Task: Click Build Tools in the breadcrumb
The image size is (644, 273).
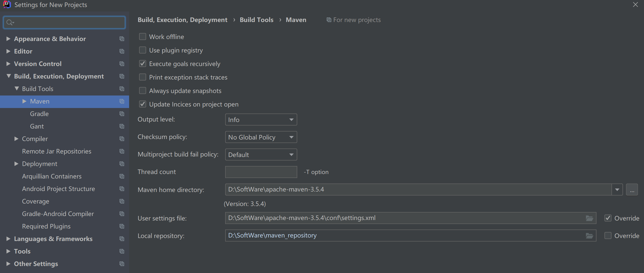Action: point(256,20)
